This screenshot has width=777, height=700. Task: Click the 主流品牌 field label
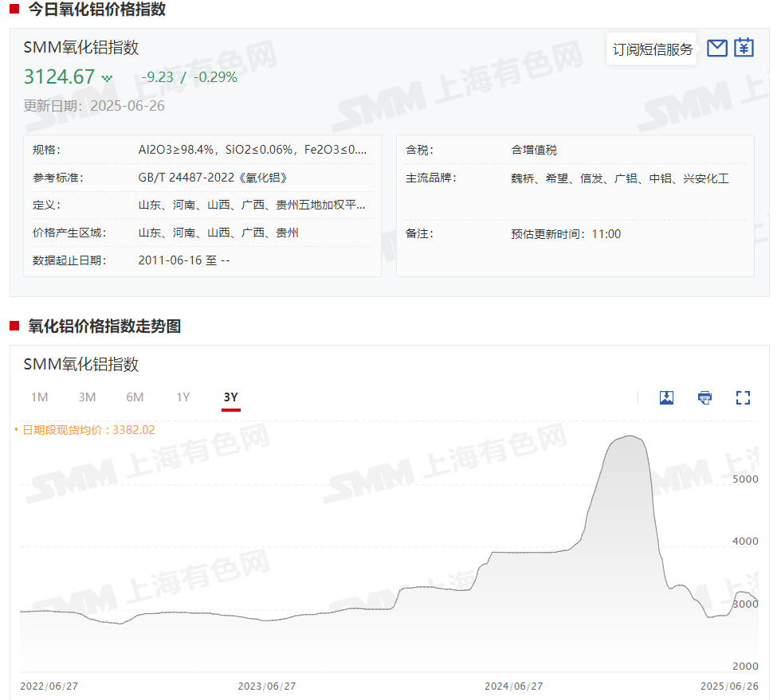click(x=430, y=178)
